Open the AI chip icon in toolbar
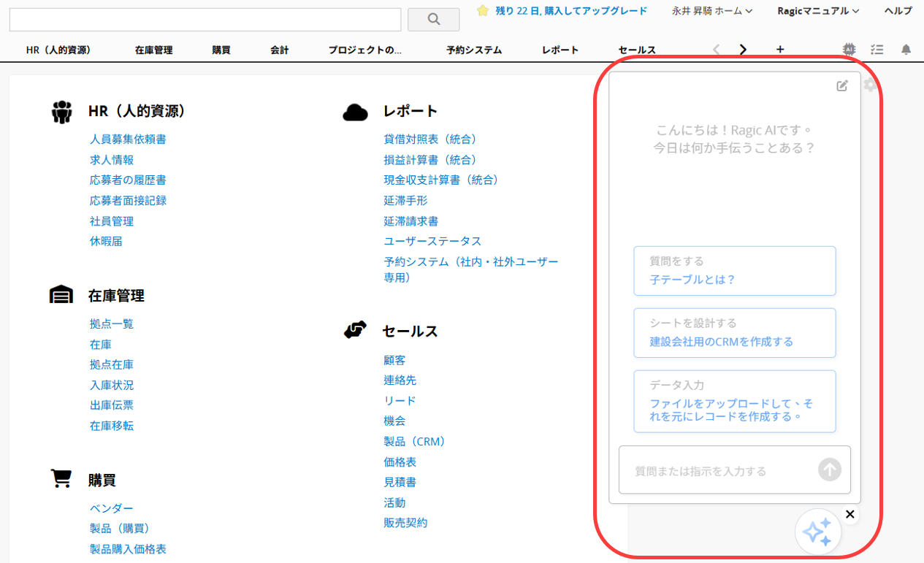Screen dimensions: 924x563 (849, 49)
